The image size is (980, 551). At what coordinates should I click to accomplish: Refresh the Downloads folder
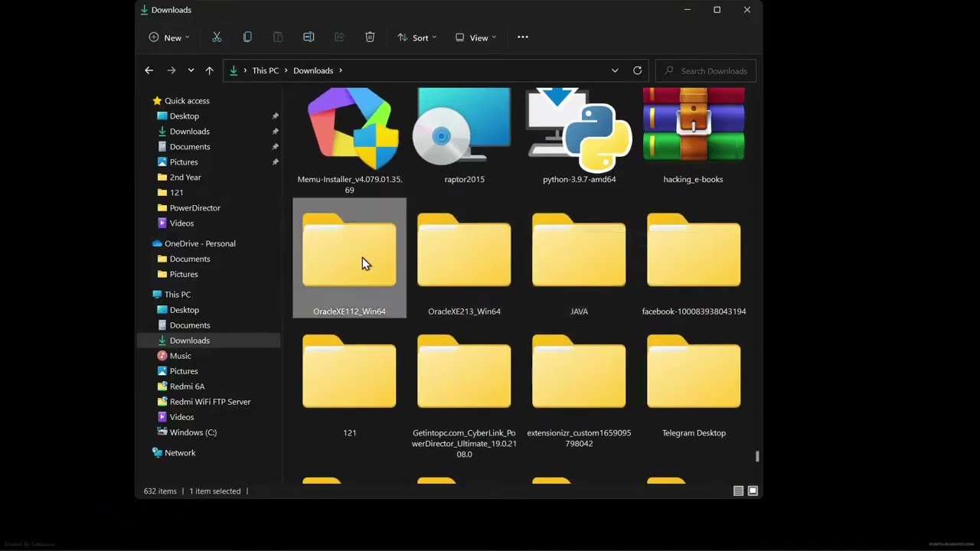(x=637, y=70)
